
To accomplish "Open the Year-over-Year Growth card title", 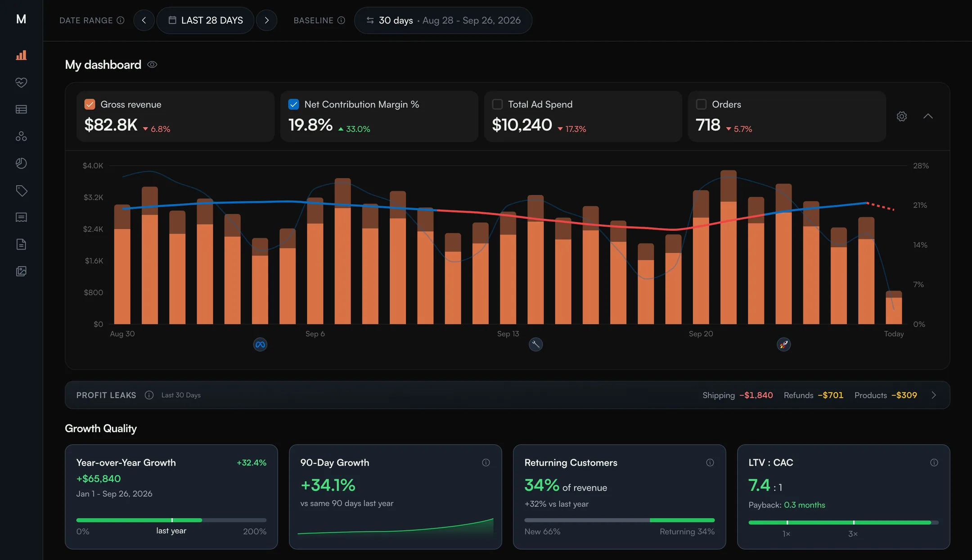I will [x=126, y=462].
